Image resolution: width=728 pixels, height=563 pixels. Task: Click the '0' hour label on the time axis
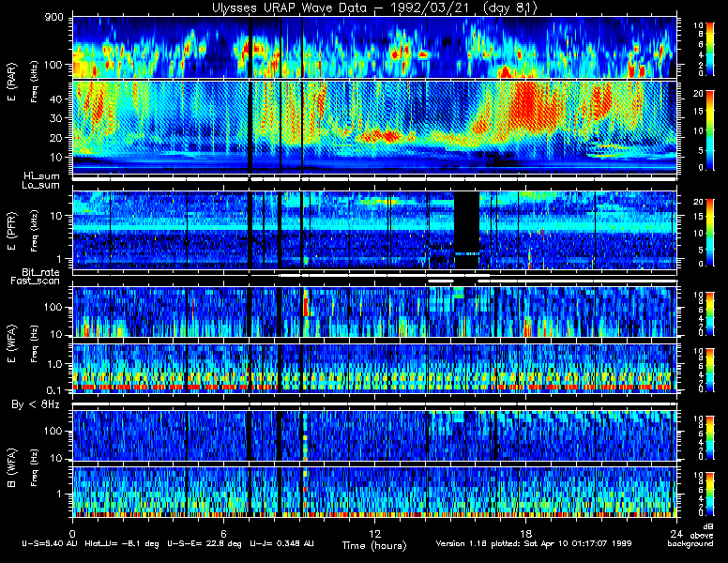click(72, 533)
